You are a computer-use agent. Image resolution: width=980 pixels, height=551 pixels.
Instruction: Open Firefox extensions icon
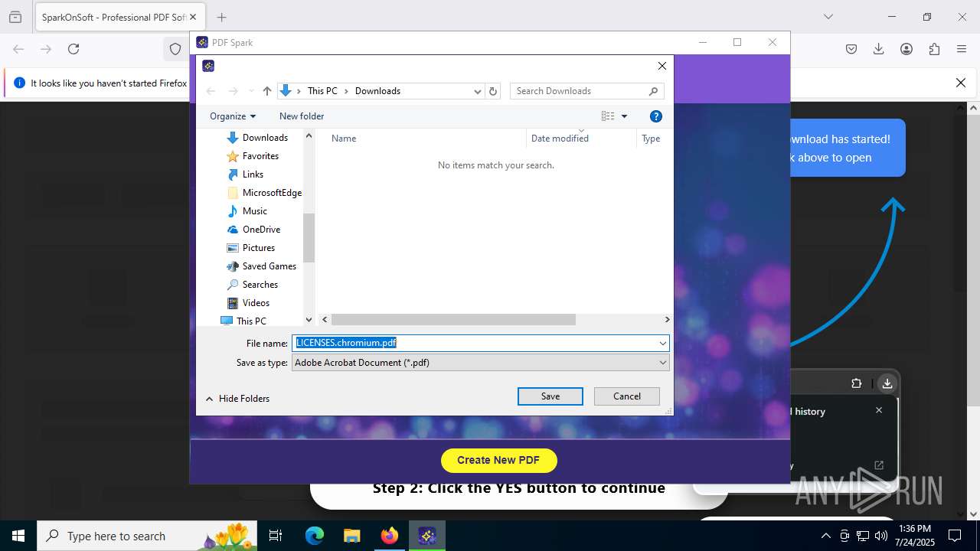click(x=934, y=49)
